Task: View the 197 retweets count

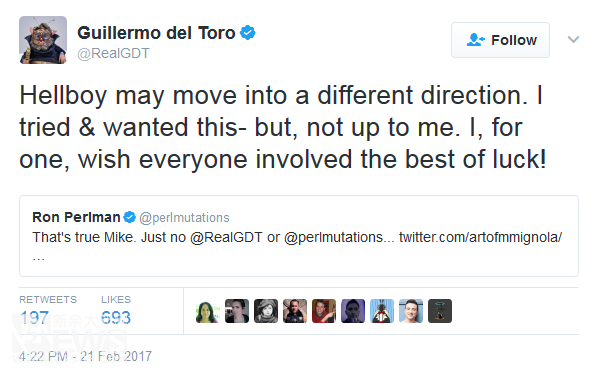Action: pyautogui.click(x=34, y=318)
